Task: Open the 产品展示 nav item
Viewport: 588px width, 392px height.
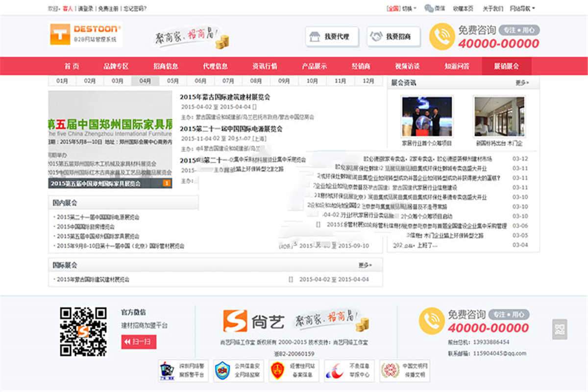Action: [x=314, y=66]
